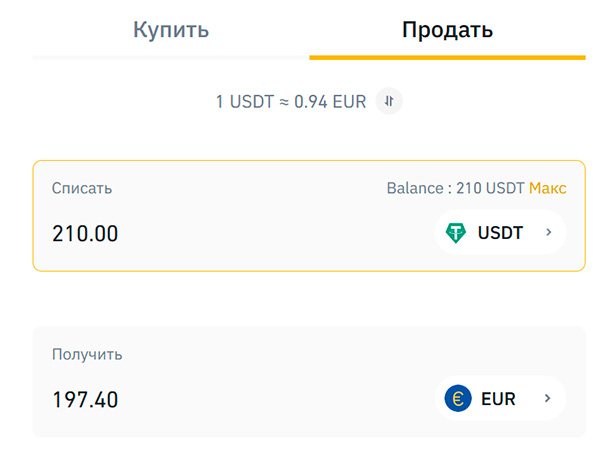Click the yellow underline below Продать
The height and width of the screenshot is (465, 600).
[447, 57]
